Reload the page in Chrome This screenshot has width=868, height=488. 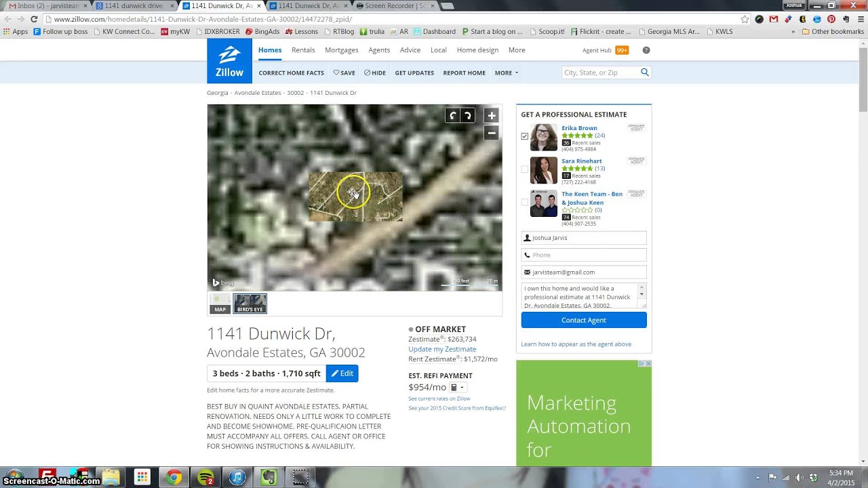coord(34,19)
